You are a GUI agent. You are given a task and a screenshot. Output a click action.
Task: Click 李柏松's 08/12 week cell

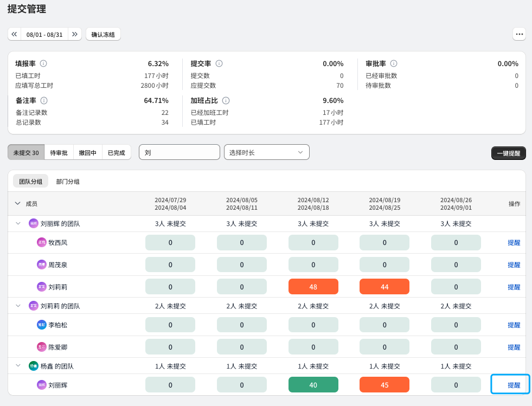[x=313, y=325]
